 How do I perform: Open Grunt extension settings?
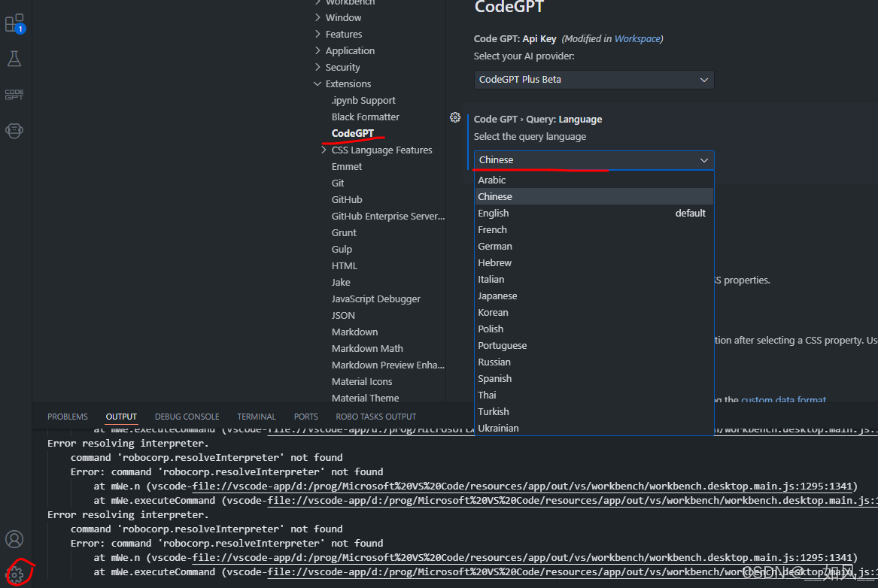(x=344, y=233)
